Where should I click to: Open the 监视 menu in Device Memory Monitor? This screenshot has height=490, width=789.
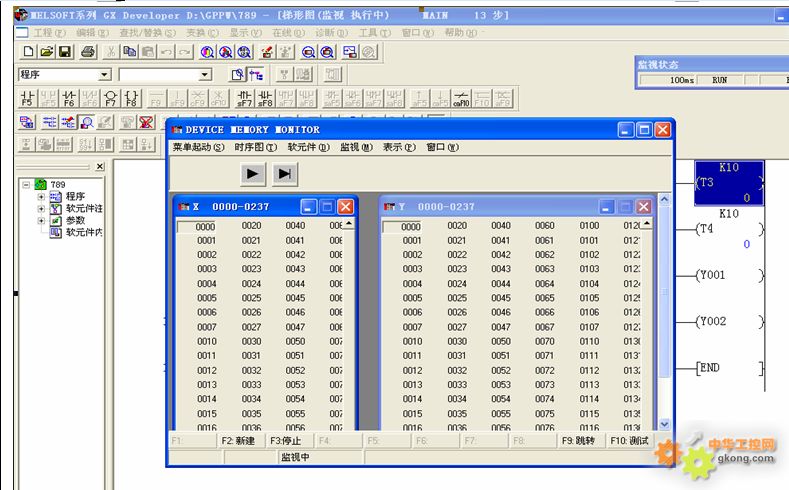tap(356, 147)
